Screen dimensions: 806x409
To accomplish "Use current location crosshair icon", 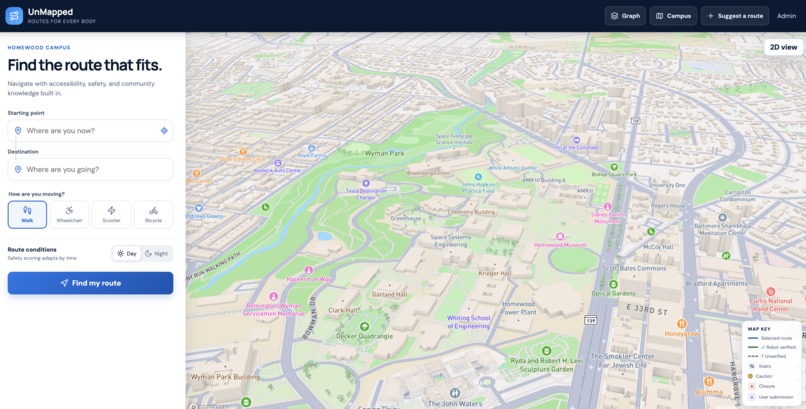I will point(164,131).
